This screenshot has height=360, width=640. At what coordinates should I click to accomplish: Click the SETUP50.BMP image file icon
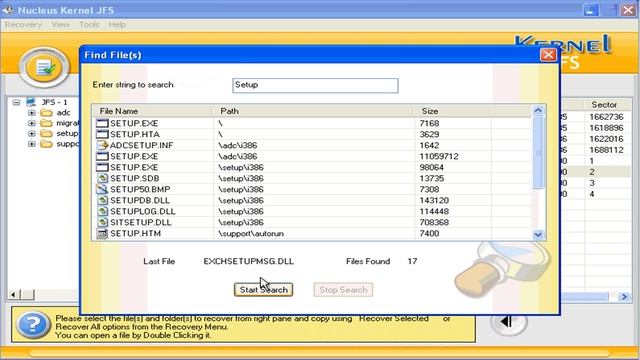click(102, 189)
